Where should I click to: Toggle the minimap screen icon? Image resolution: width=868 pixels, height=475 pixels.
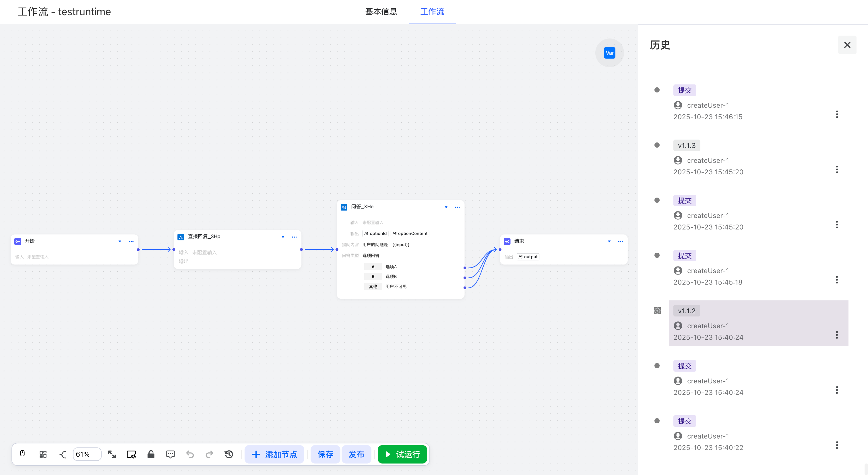[131, 454]
